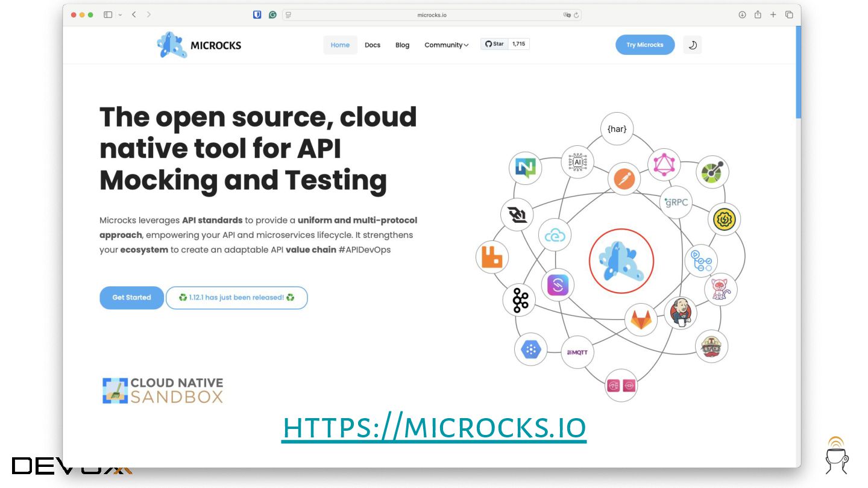The width and height of the screenshot is (868, 488).
Task: Open the 1.12.1 release announcement
Action: tap(237, 298)
